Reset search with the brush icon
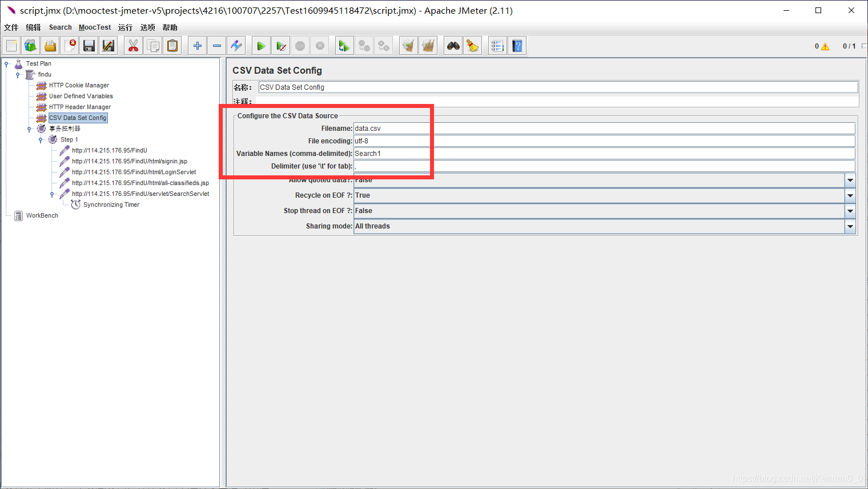This screenshot has height=489, width=868. tap(473, 46)
